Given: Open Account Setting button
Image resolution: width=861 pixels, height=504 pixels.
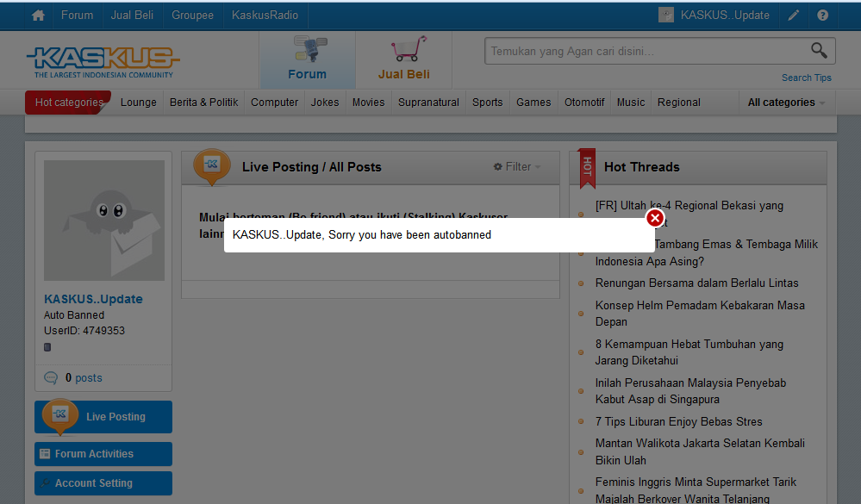Looking at the screenshot, I should pyautogui.click(x=103, y=483).
